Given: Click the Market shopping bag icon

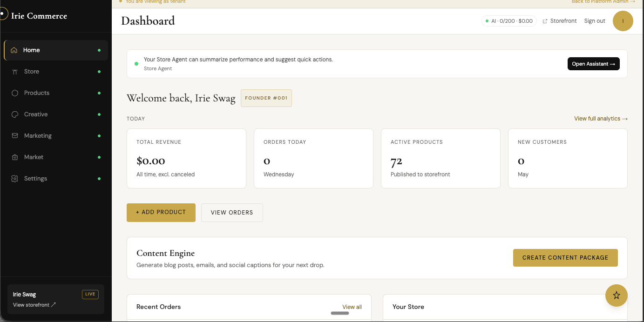Looking at the screenshot, I should click(15, 157).
